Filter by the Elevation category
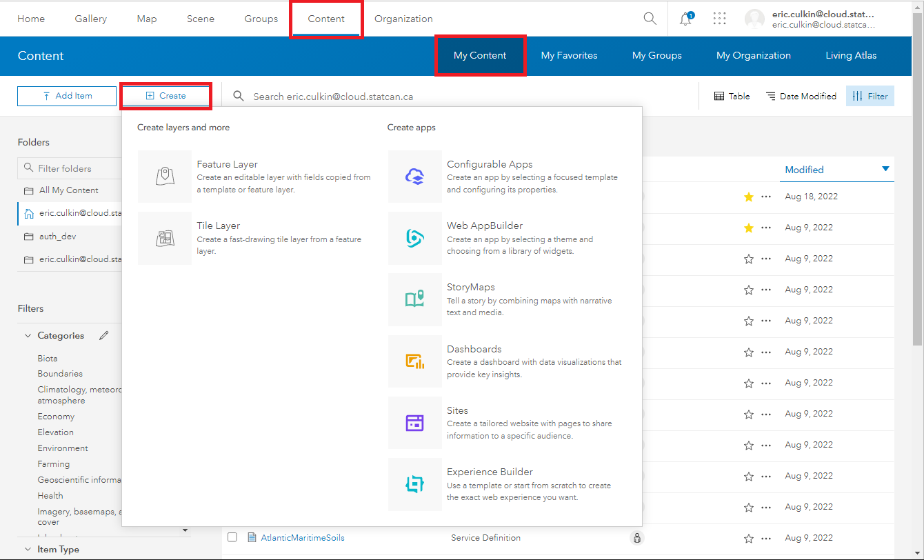924x560 pixels. coord(56,432)
